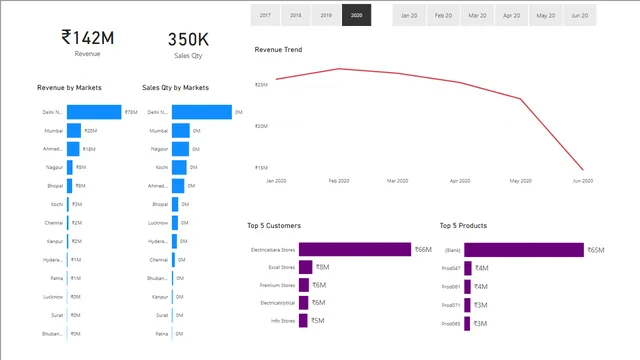
Task: Click Bhuban... label in Sales Qty by Markets
Action: pos(158,278)
